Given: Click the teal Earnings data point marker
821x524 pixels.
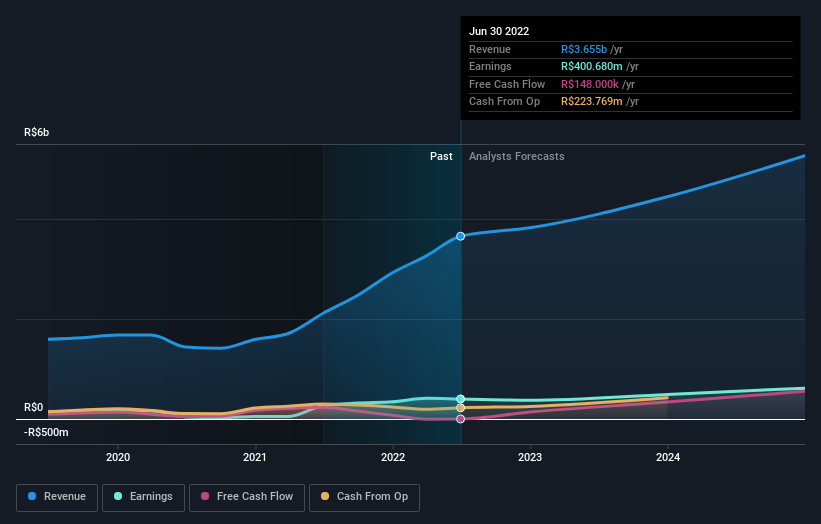Looking at the screenshot, I should pos(460,399).
